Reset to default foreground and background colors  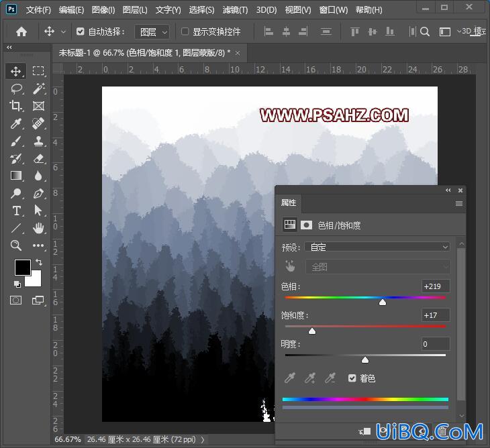pos(17,284)
